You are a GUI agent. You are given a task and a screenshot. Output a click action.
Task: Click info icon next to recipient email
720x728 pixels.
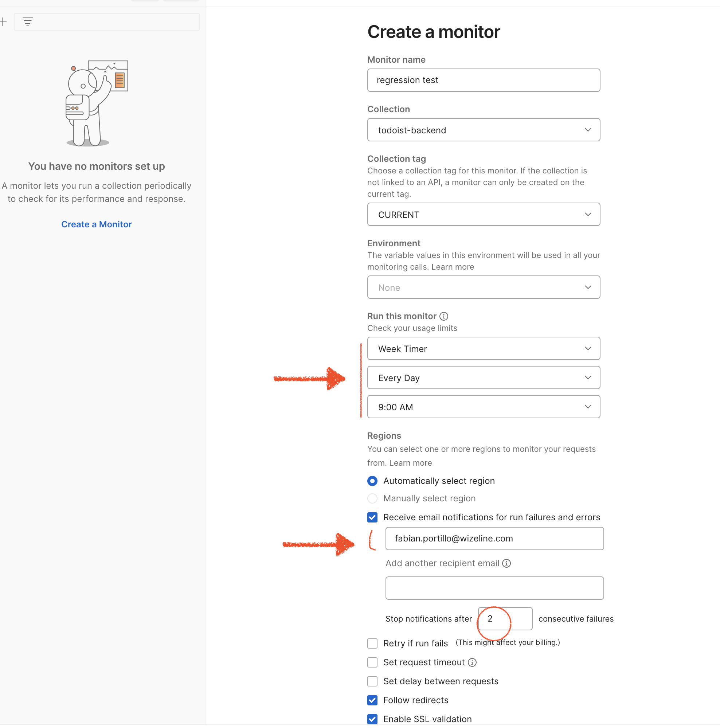pos(507,563)
